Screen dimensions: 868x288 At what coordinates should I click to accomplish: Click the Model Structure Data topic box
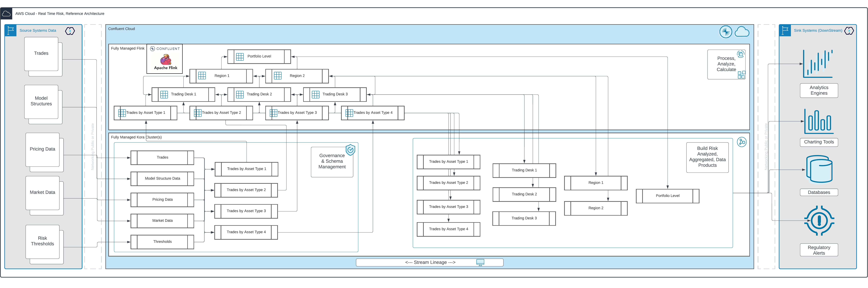point(162,179)
